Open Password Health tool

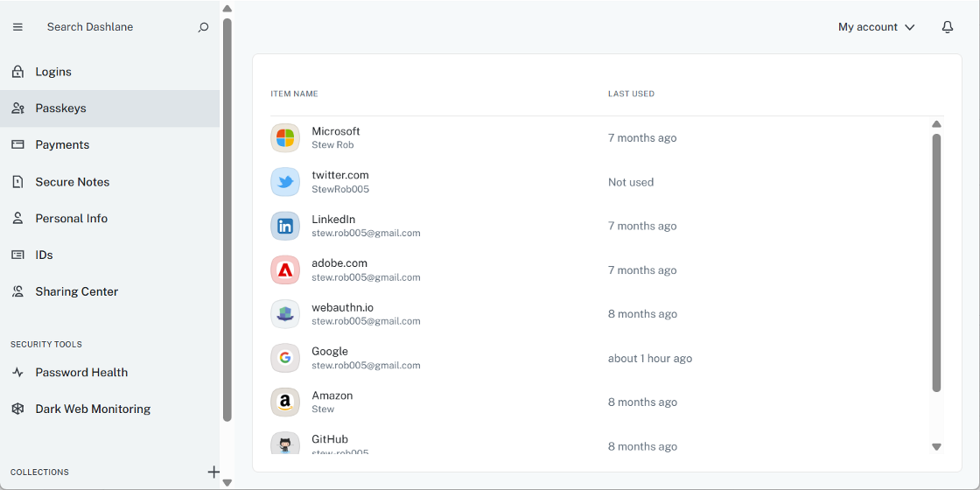pyautogui.click(x=81, y=373)
